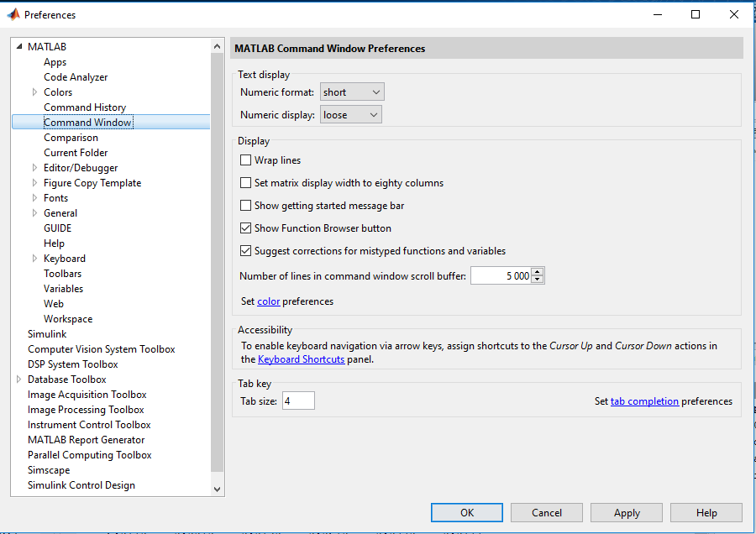Screen dimensions: 756x534
Task: Click the Tab size input field
Action: pos(298,401)
